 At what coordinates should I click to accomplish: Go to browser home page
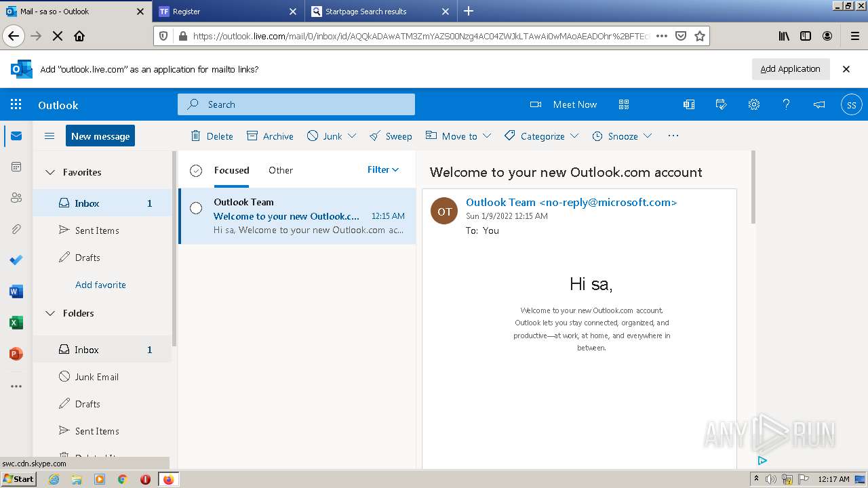click(x=79, y=36)
